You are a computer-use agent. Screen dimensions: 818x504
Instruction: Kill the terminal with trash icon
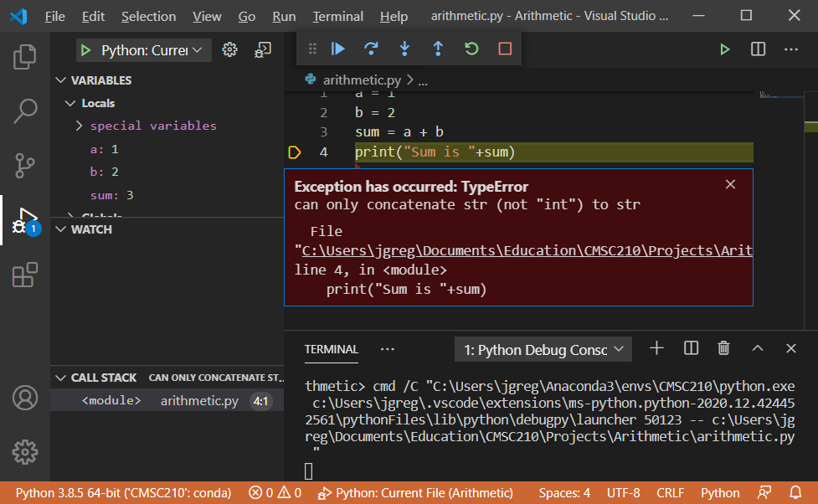tap(723, 348)
